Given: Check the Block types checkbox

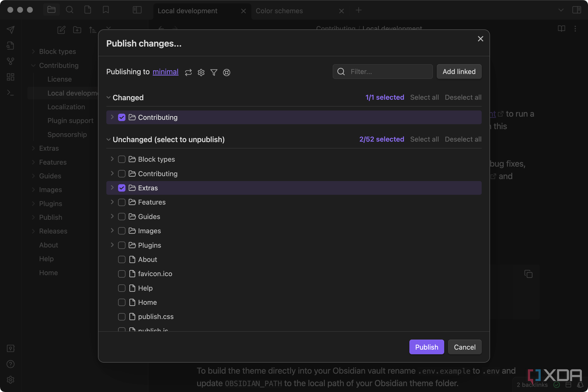Looking at the screenshot, I should point(122,159).
